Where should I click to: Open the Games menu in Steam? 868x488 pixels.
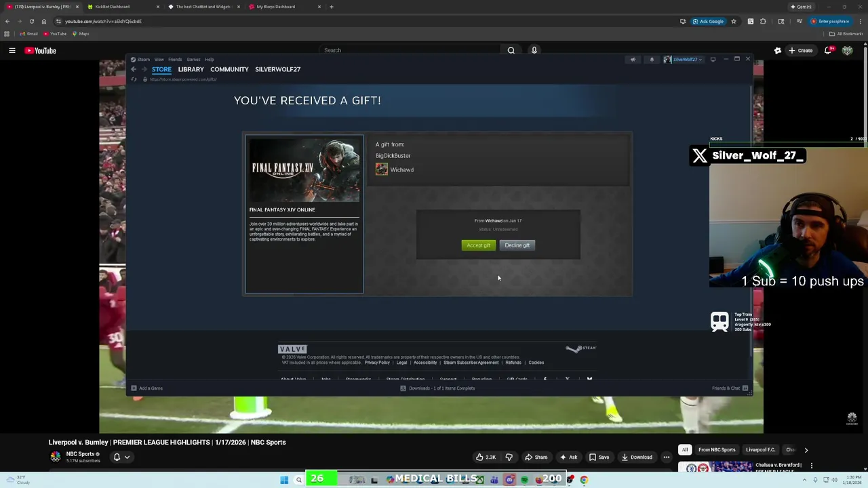pyautogui.click(x=193, y=60)
